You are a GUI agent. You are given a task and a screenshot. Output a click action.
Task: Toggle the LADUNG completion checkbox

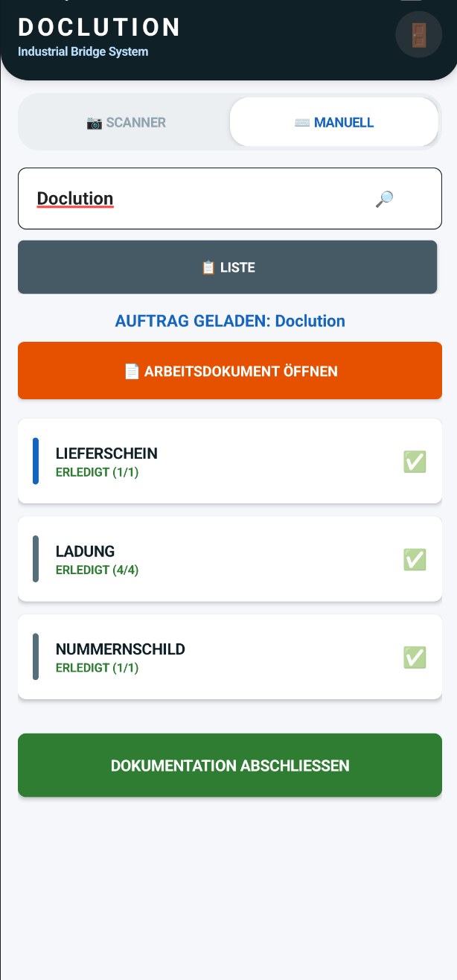[x=414, y=559]
